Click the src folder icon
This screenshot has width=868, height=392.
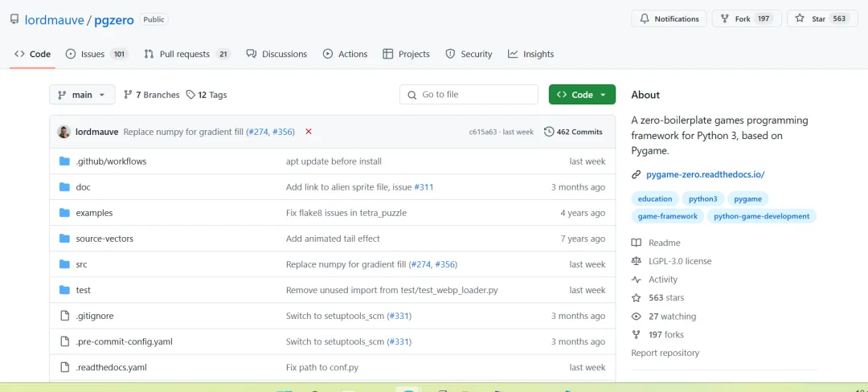pyautogui.click(x=65, y=264)
